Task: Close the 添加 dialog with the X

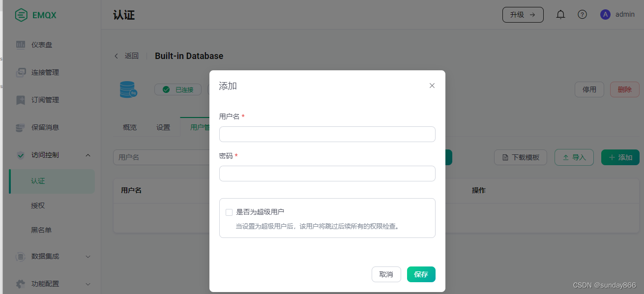Action: [432, 85]
